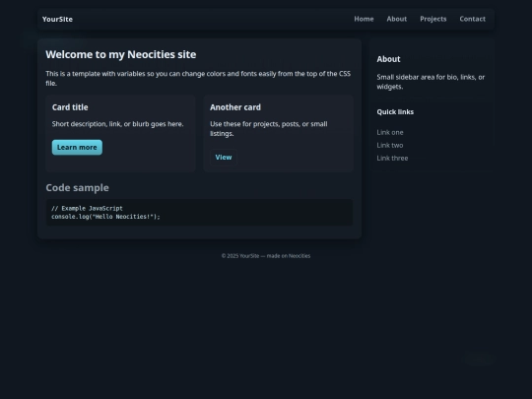Select Contact in the top navigation
Screen dimensions: 532x399
tap(472, 19)
